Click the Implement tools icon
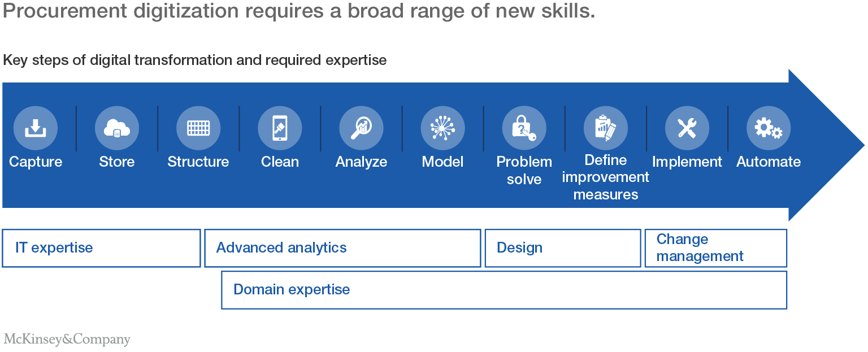The image size is (868, 352). 687,128
